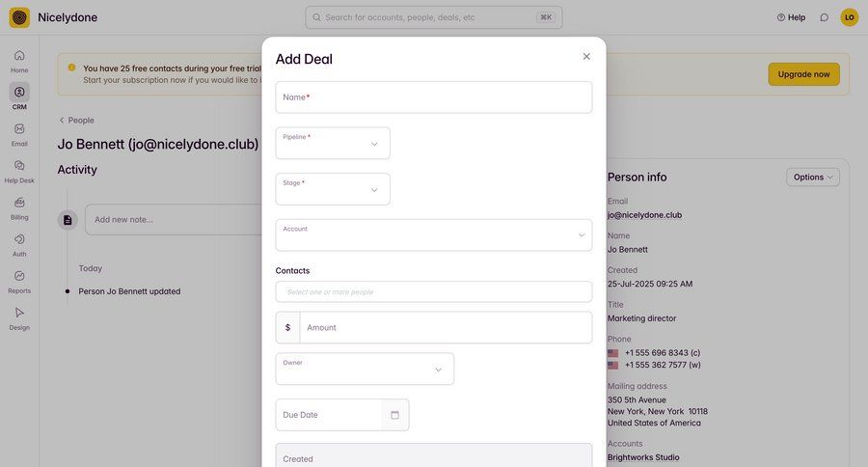Click the Amount input field
Image resolution: width=868 pixels, height=467 pixels.
point(446,327)
